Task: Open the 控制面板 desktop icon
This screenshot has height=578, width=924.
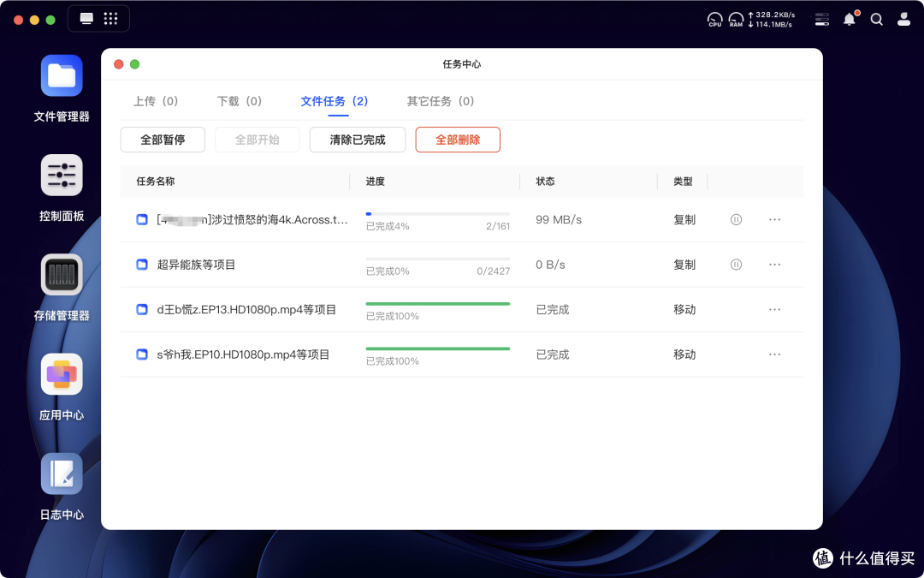Action: tap(62, 176)
